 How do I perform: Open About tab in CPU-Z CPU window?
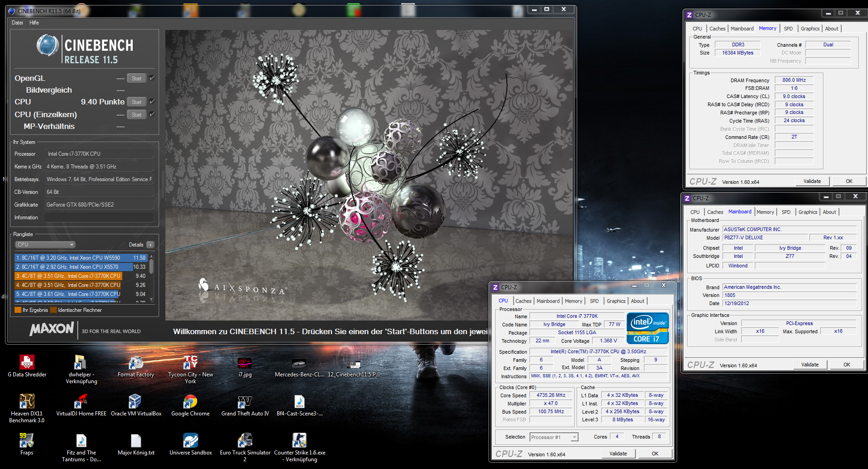pos(637,301)
